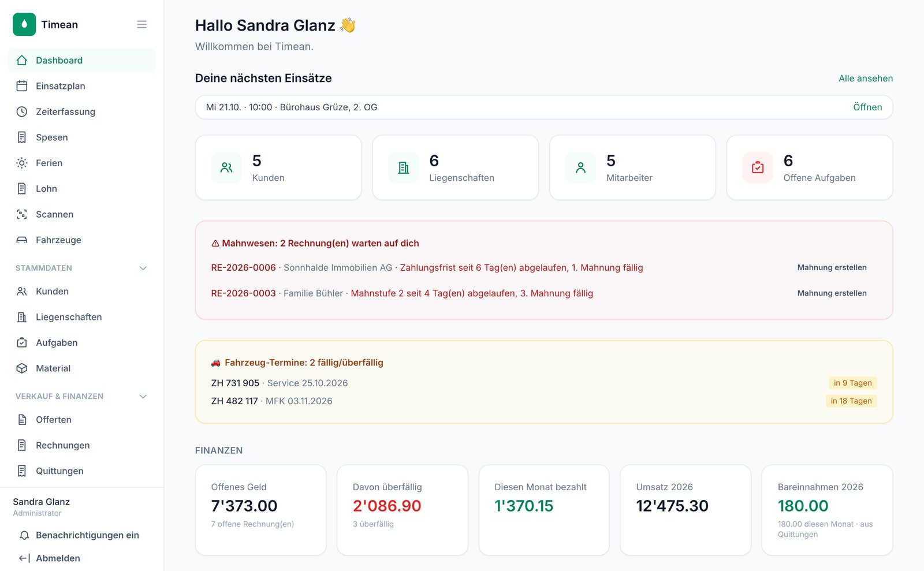924x571 pixels.
Task: Click the Spesen receipt icon
Action: coord(22,137)
